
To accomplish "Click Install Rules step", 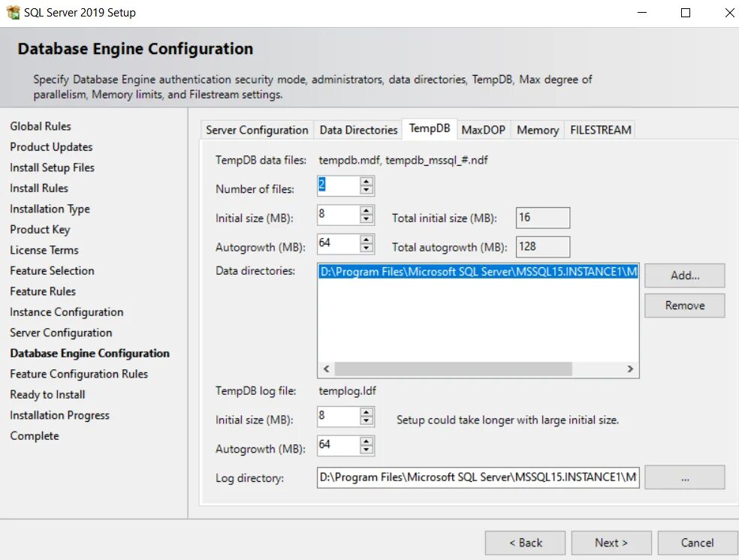I will pyautogui.click(x=39, y=188).
